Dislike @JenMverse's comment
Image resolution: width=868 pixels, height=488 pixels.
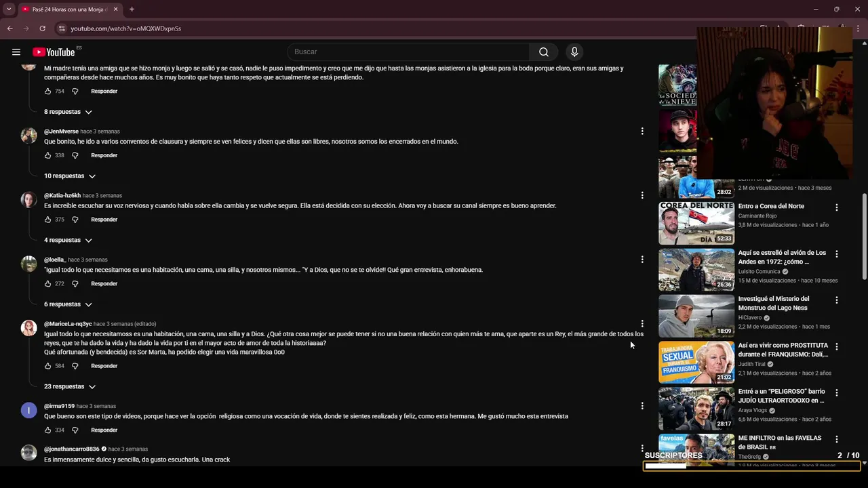click(75, 155)
